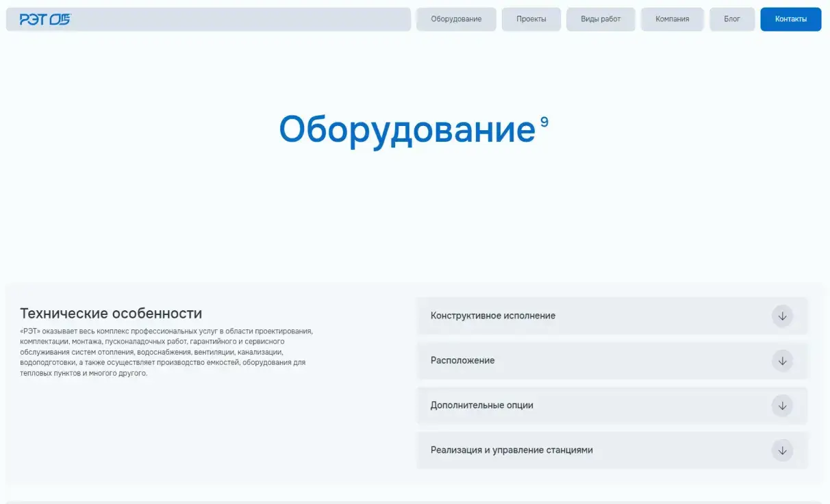Open the Оборудование menu item

(x=456, y=19)
